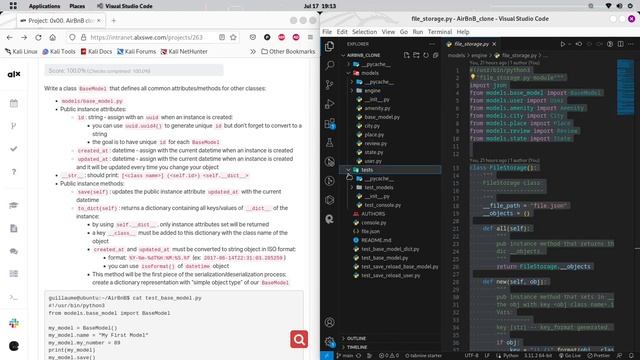Open the Manage gear in VS Code
Screen dimensions: 640x360
330,342
